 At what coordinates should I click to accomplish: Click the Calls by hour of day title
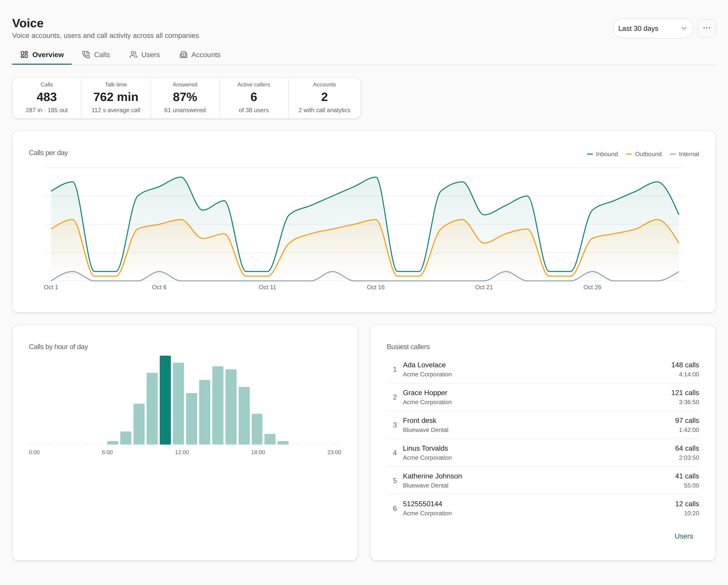pyautogui.click(x=58, y=347)
